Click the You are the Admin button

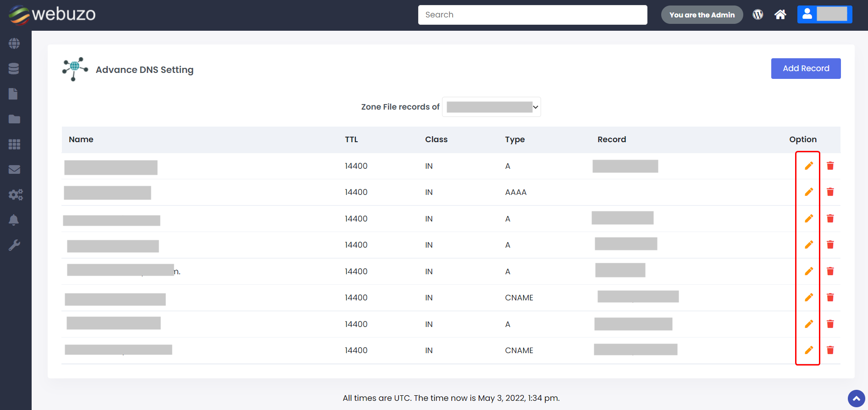702,15
